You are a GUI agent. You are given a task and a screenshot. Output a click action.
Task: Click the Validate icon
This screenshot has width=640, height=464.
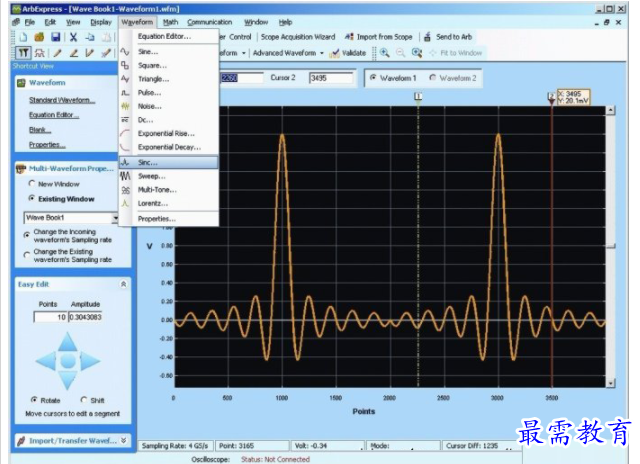(x=334, y=53)
